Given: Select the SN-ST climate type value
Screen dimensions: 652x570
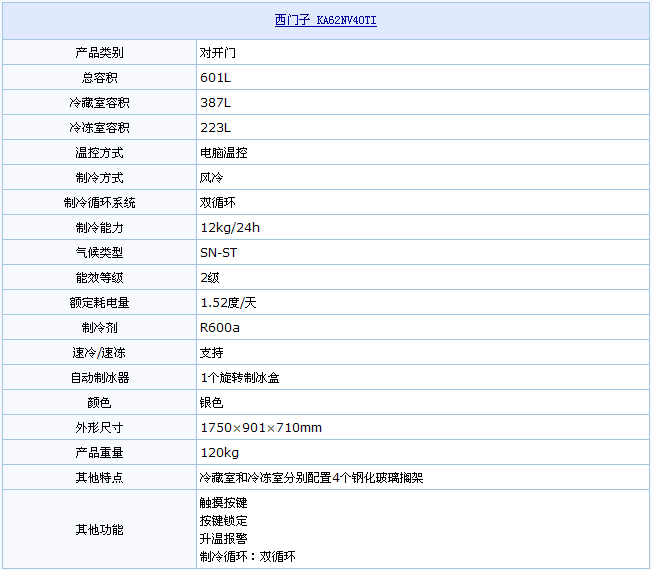Looking at the screenshot, I should tap(219, 253).
